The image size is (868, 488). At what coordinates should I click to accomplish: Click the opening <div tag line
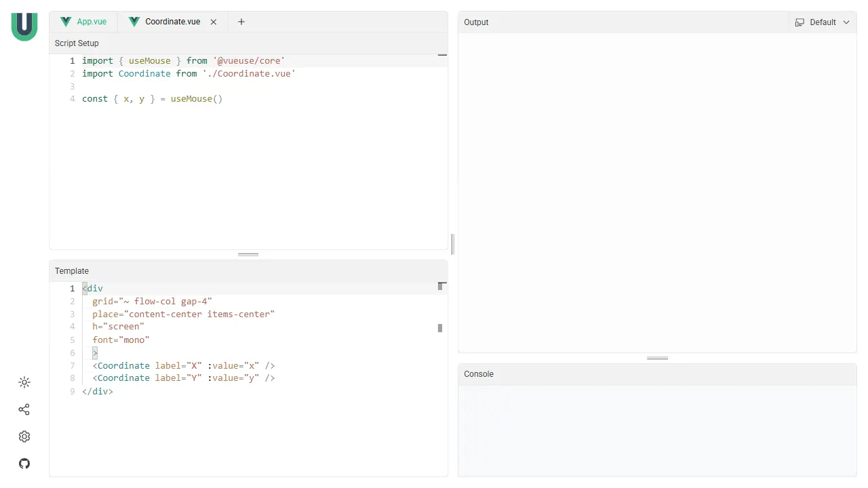pos(92,288)
